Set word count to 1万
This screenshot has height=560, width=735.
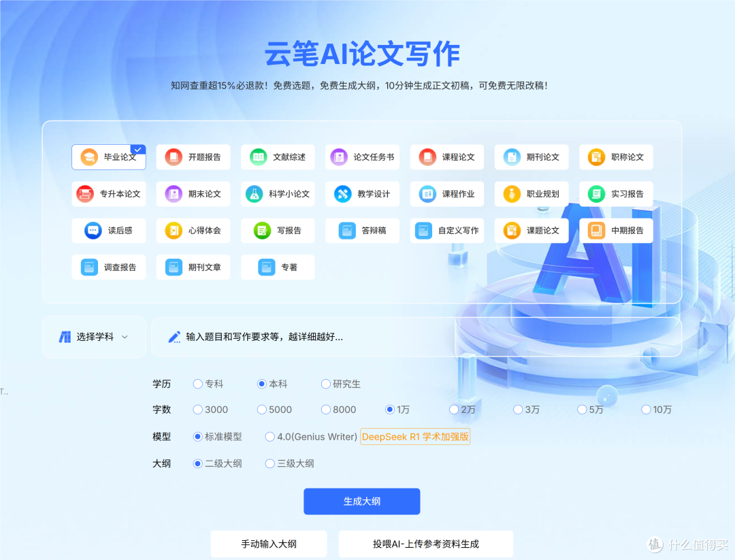pyautogui.click(x=389, y=410)
